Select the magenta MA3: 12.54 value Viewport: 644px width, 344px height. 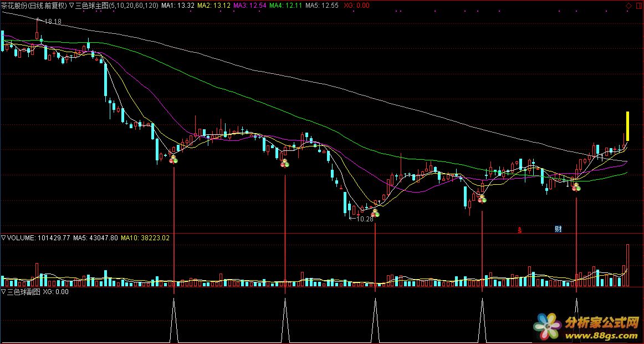pos(250,6)
